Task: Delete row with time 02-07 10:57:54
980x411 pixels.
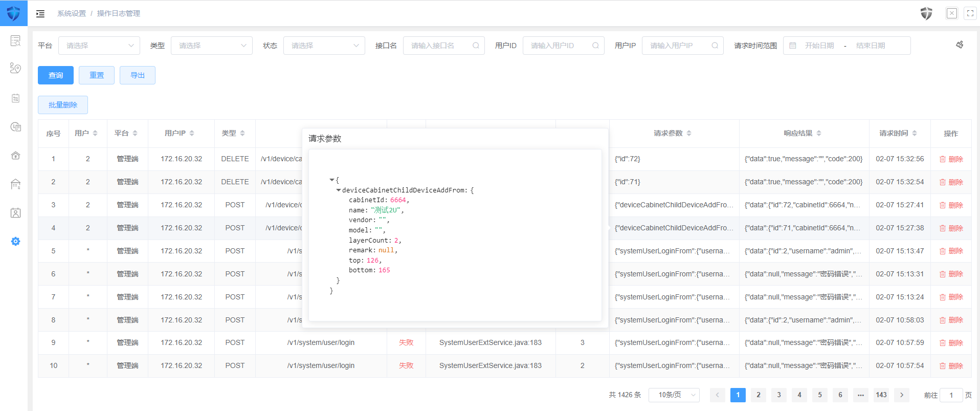Action: [951, 366]
